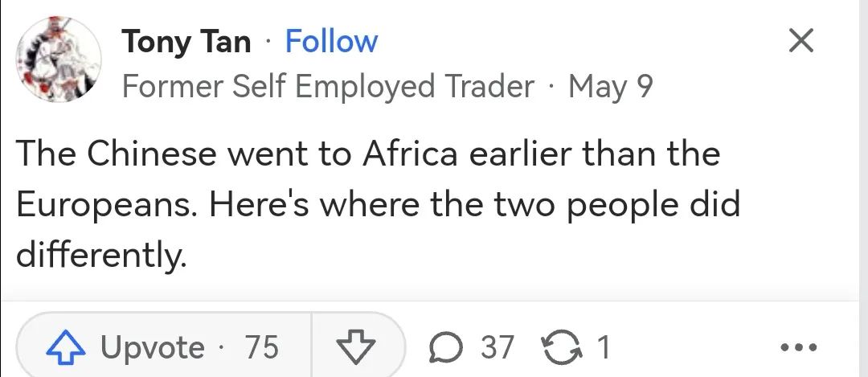
Task: Click the upvote arrow icon
Action: [x=67, y=347]
